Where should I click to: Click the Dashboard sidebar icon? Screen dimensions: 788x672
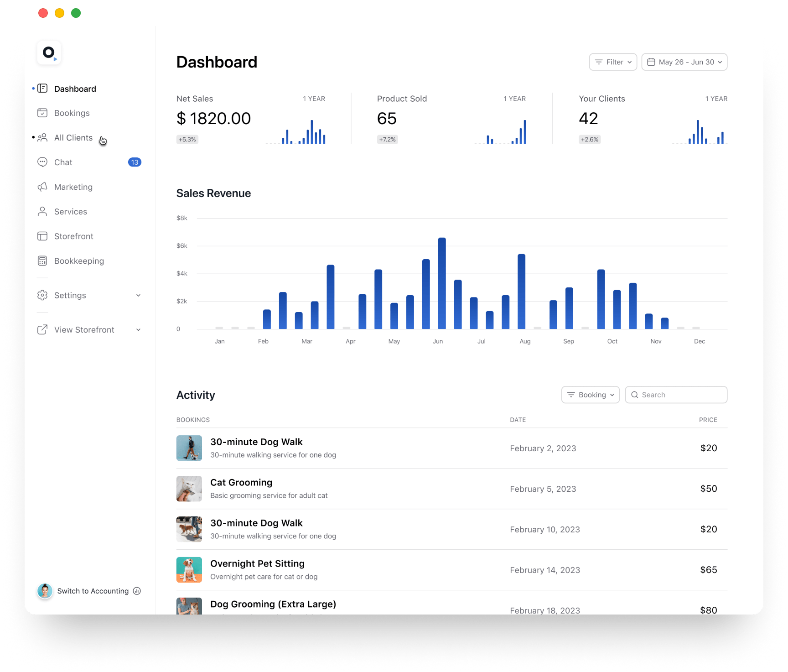click(42, 89)
